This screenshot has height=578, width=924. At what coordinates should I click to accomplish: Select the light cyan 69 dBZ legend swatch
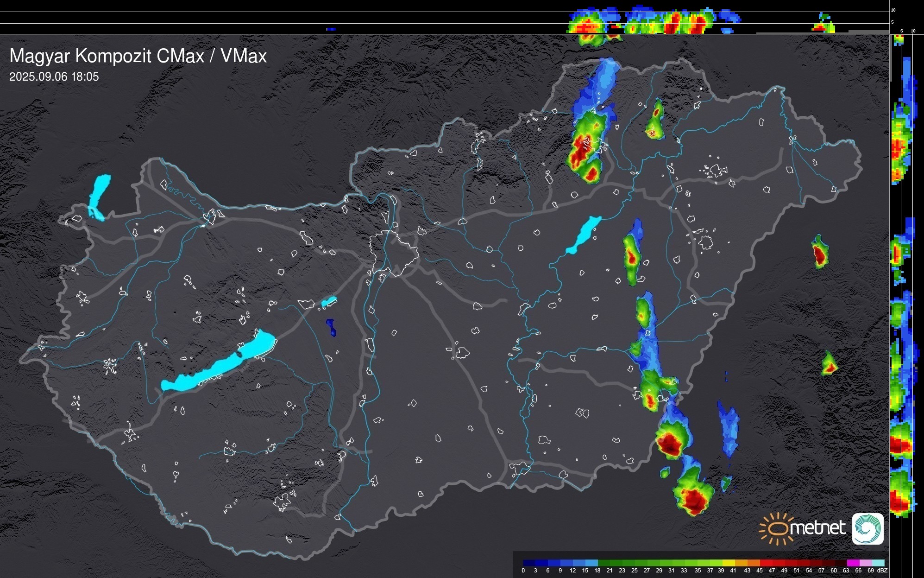click(x=878, y=563)
